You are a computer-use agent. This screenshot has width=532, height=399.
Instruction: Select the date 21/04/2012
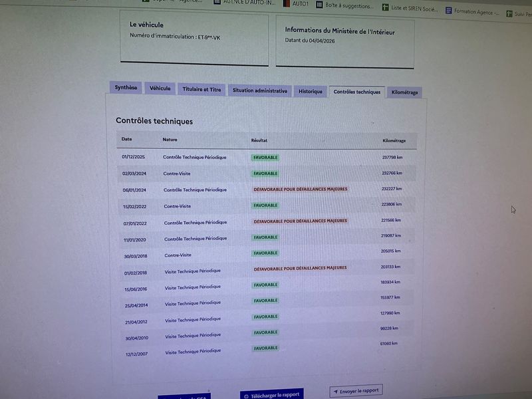tap(136, 322)
